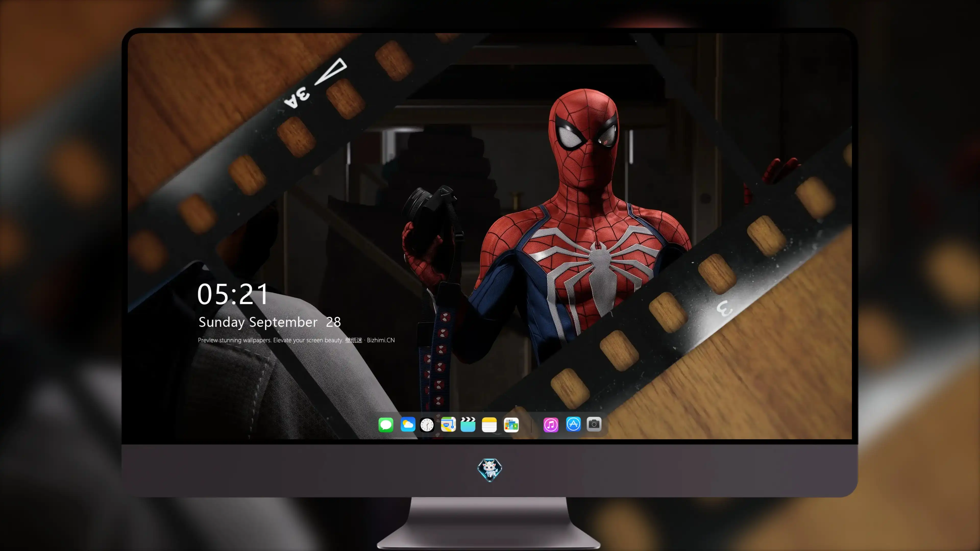
Task: Open the Messages app in the dock
Action: tap(386, 424)
